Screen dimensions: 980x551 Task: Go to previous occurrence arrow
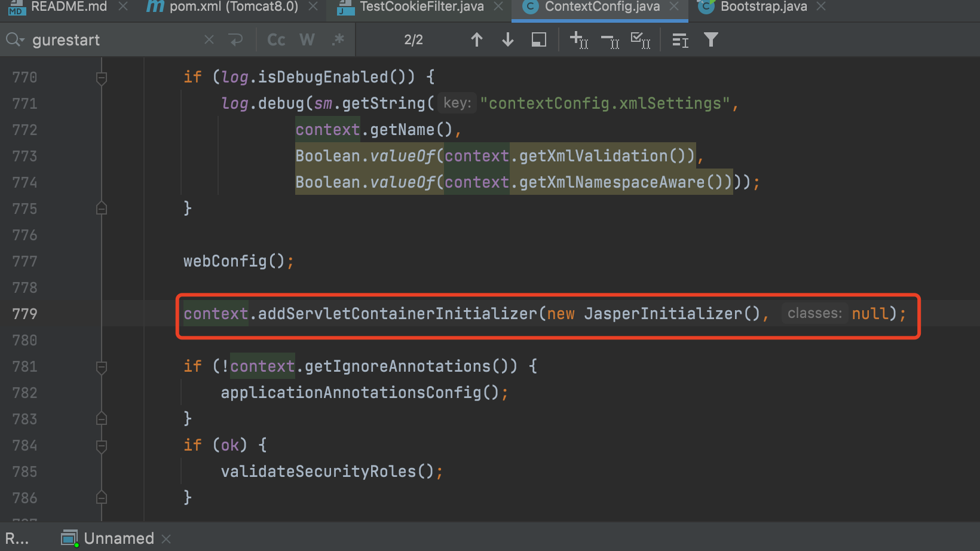tap(477, 40)
